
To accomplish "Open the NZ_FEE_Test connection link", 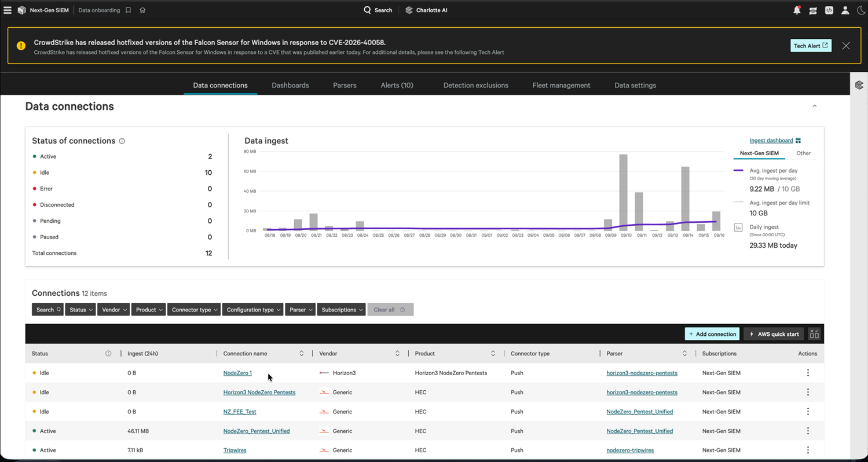I will click(240, 412).
